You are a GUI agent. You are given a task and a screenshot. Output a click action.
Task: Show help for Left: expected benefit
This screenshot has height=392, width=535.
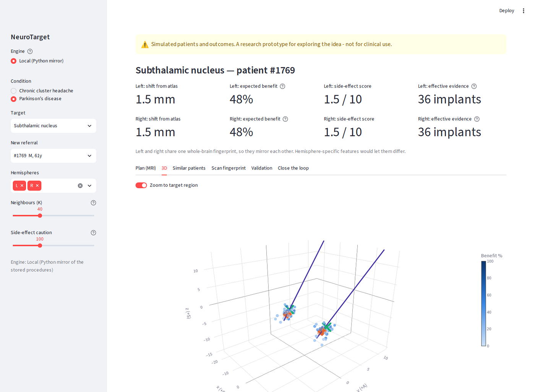(283, 86)
